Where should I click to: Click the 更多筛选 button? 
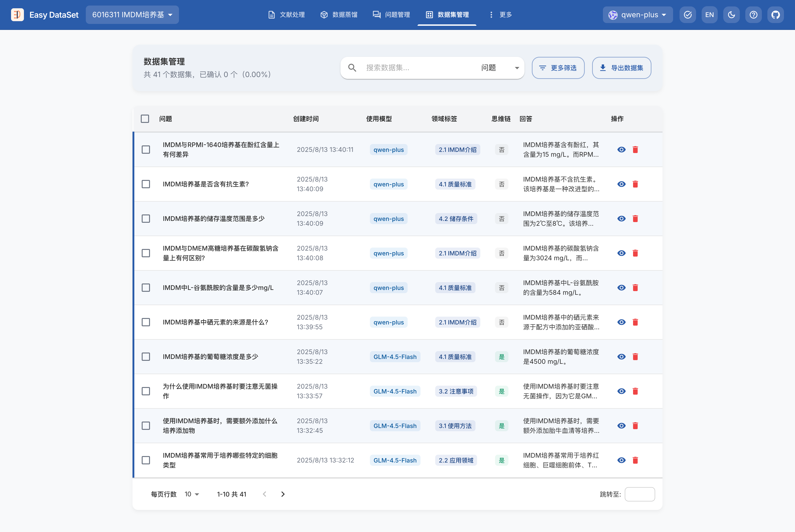[x=558, y=68]
